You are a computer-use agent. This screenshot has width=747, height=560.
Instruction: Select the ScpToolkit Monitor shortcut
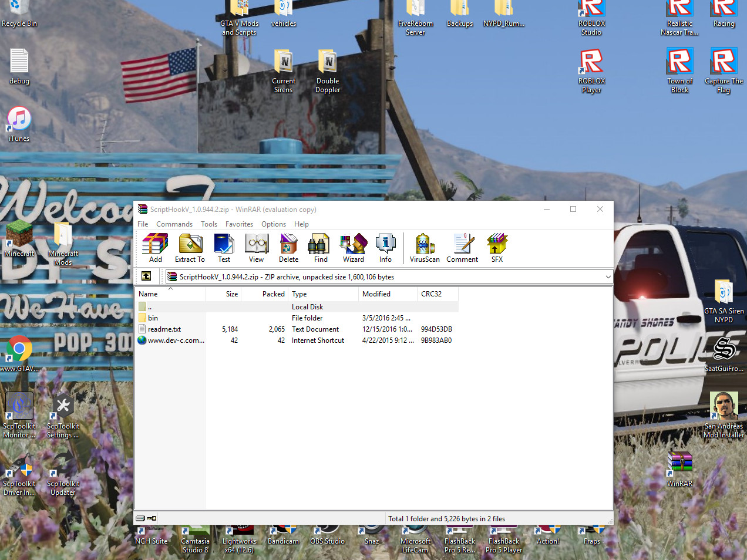(x=19, y=416)
